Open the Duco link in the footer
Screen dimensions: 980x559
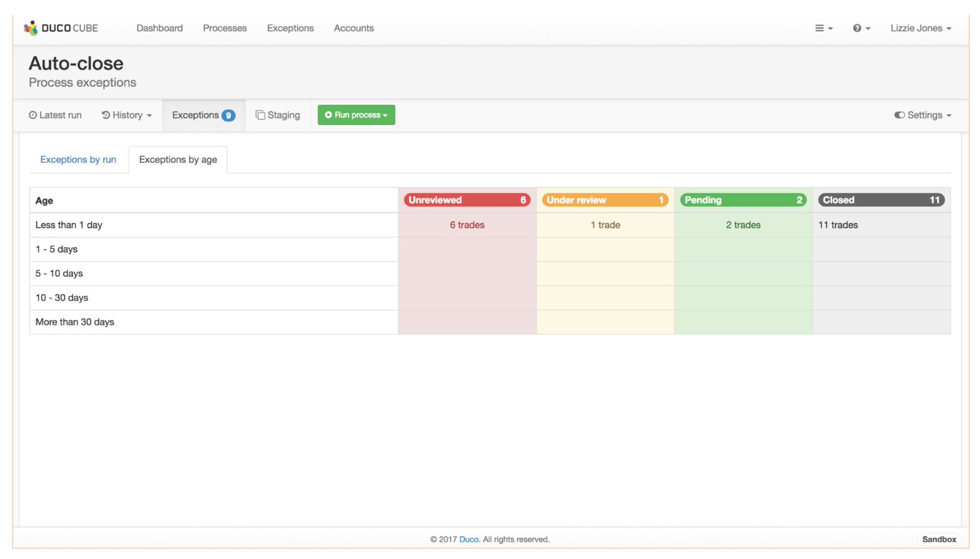point(469,539)
